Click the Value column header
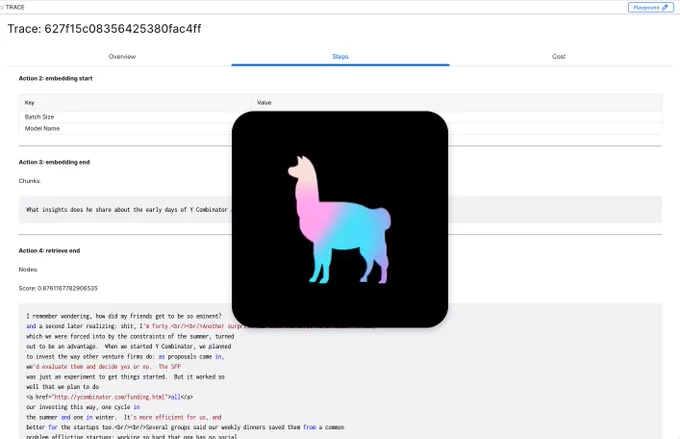 point(264,103)
